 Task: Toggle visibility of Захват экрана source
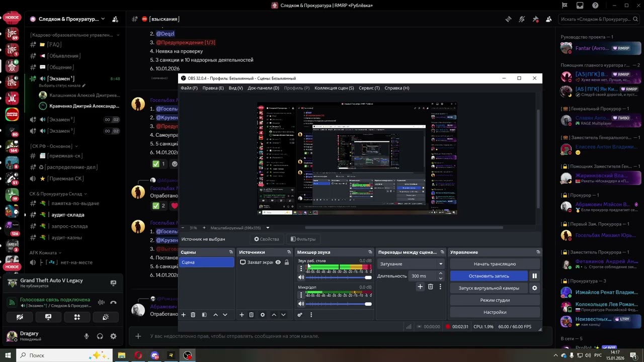[278, 262]
